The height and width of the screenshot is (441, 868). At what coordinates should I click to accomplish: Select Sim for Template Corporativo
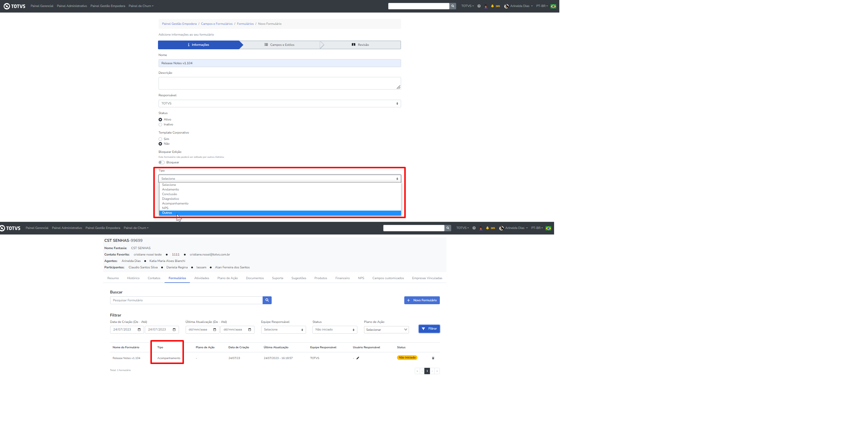tap(160, 139)
